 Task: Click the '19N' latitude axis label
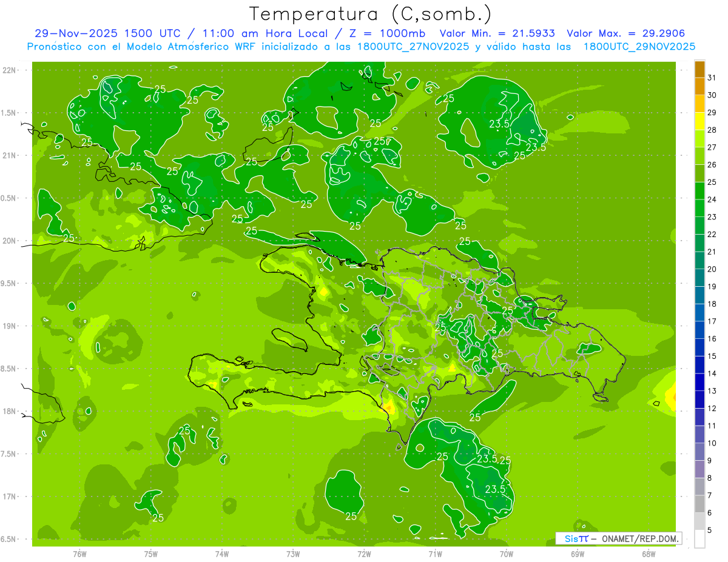(x=9, y=326)
